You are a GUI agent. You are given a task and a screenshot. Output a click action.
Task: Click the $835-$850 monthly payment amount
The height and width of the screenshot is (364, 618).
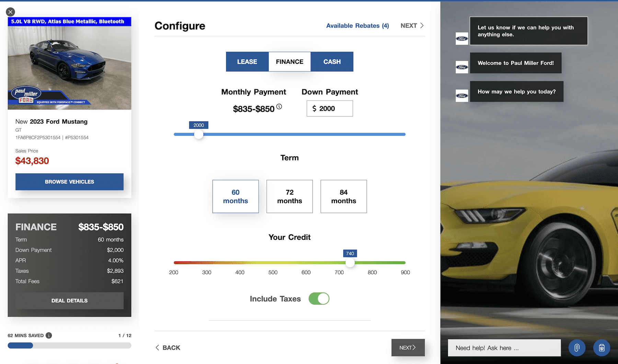tap(254, 109)
